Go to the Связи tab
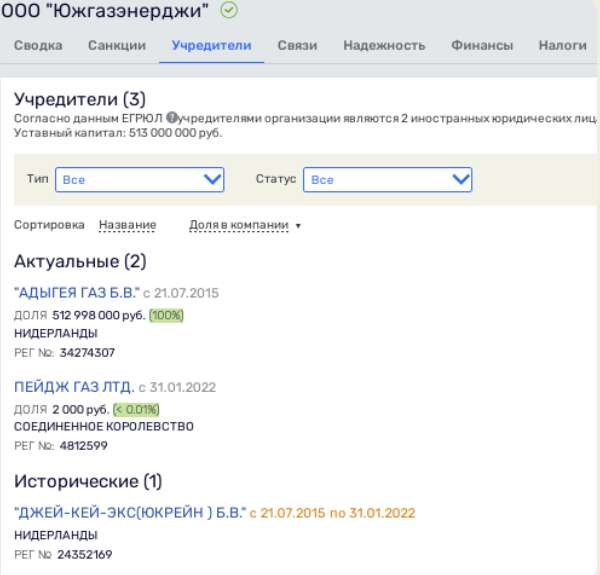Viewport: 600px width, 575px height. [x=297, y=46]
